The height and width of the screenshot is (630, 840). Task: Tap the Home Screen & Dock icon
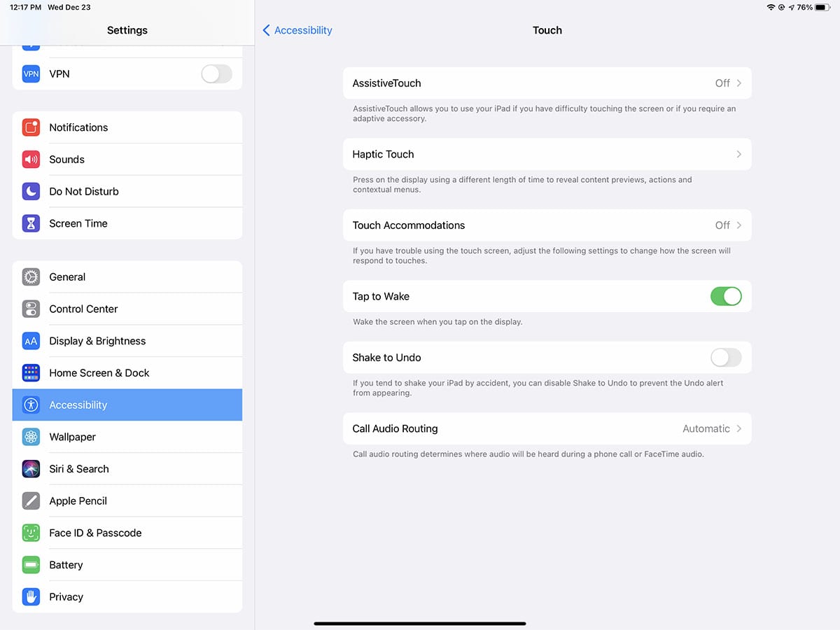coord(31,373)
